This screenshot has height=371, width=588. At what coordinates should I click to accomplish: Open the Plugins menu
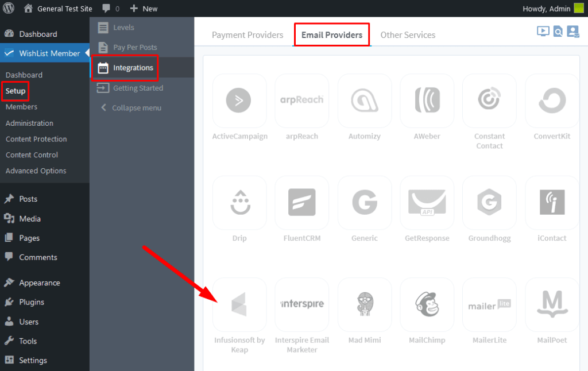click(45, 302)
